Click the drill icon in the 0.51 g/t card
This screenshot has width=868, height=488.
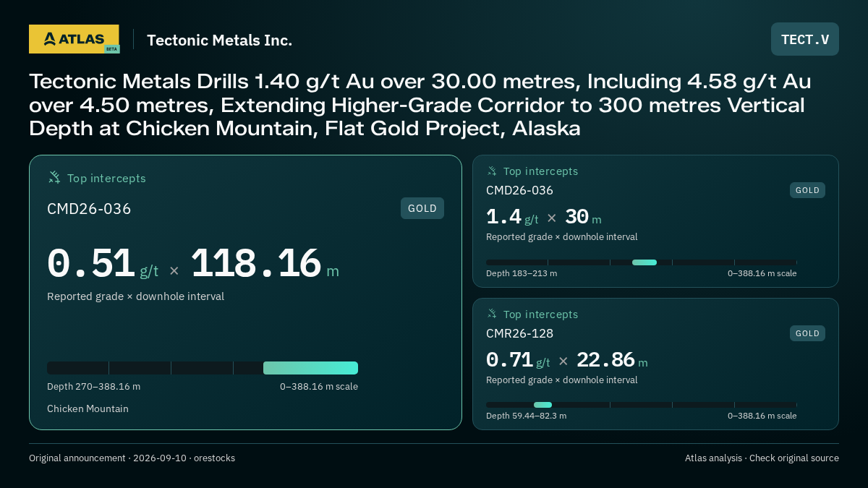(x=54, y=178)
